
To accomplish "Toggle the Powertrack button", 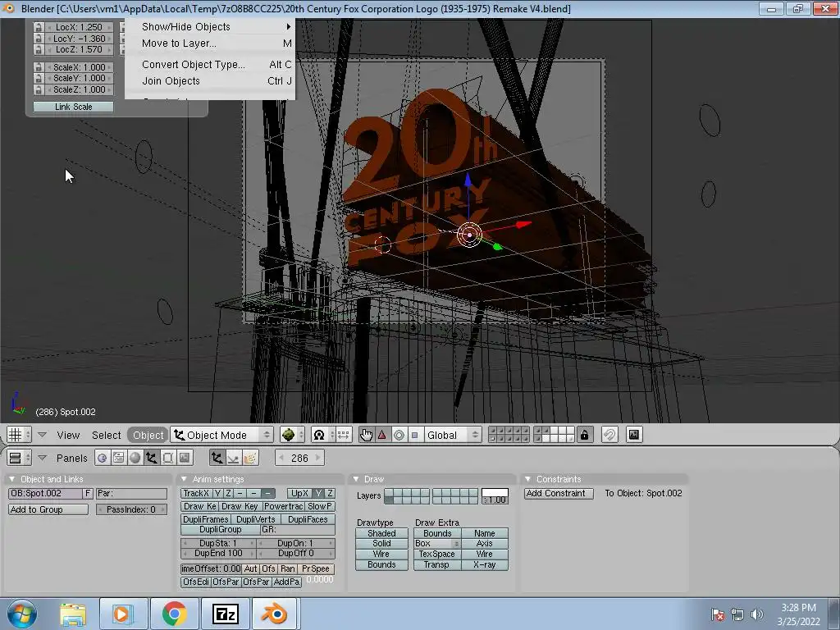I will pyautogui.click(x=283, y=506).
